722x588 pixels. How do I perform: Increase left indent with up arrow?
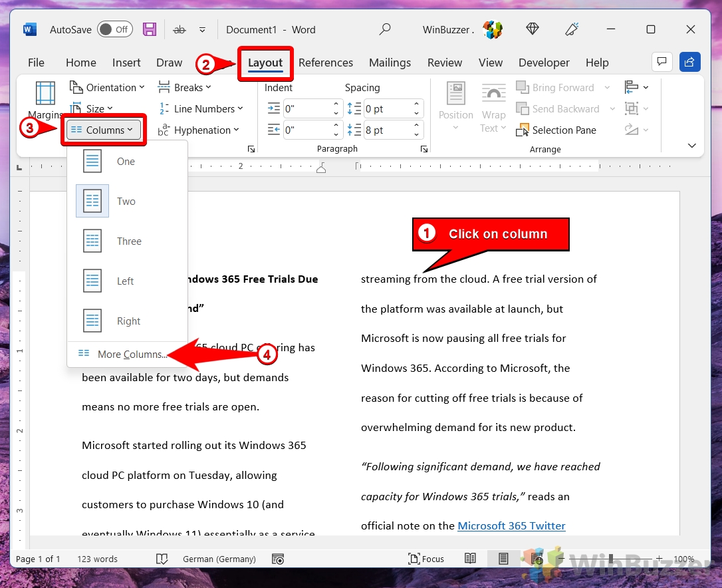pos(336,104)
